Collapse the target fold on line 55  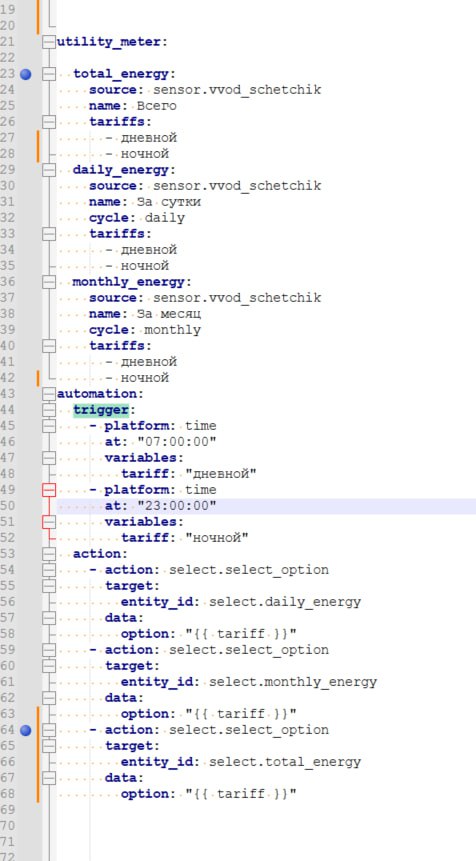[x=49, y=586]
